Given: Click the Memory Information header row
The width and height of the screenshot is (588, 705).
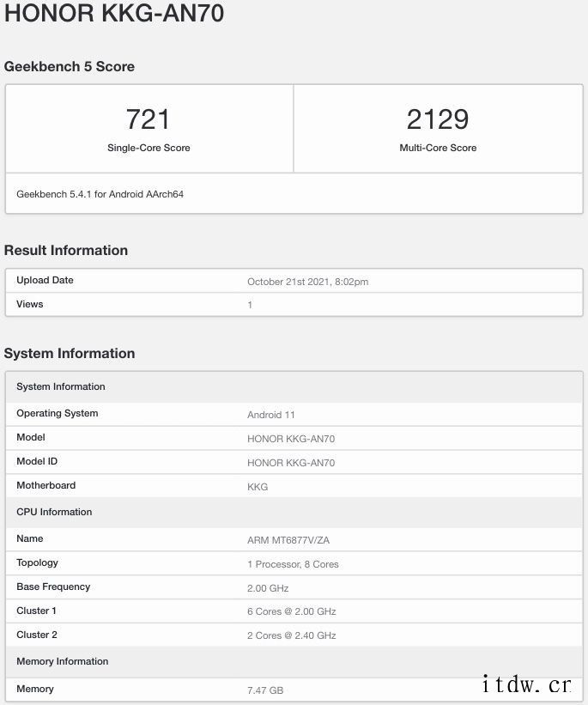Looking at the screenshot, I should point(294,661).
